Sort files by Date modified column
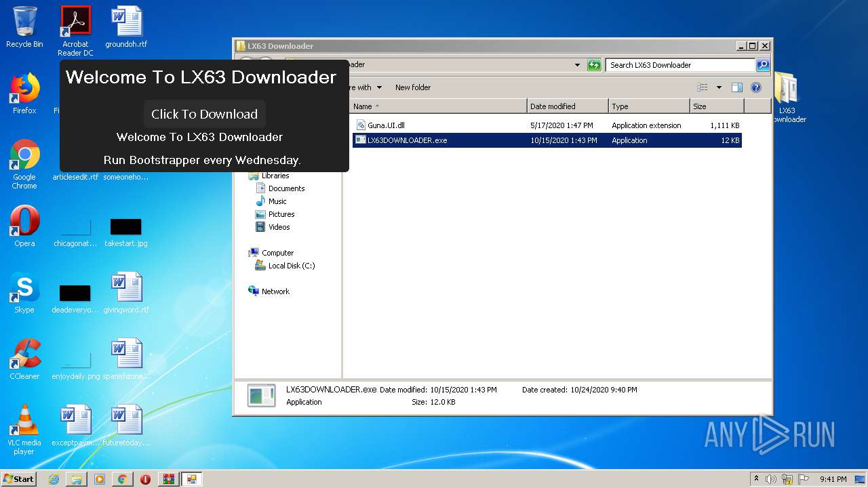Image resolution: width=868 pixels, height=488 pixels. click(568, 106)
